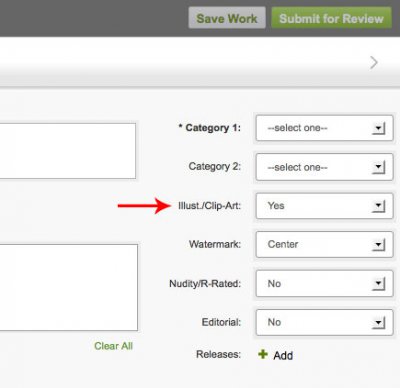Image resolution: width=400 pixels, height=388 pixels.
Task: Click the Watermark label
Action: click(x=215, y=244)
